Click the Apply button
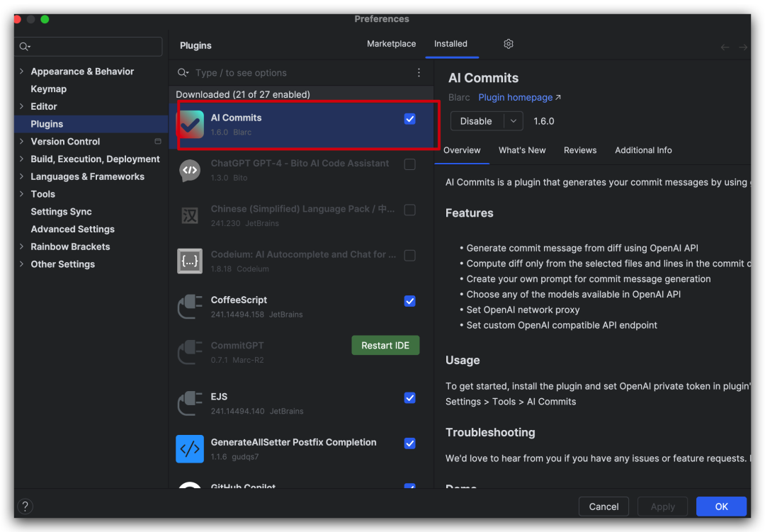 click(662, 506)
